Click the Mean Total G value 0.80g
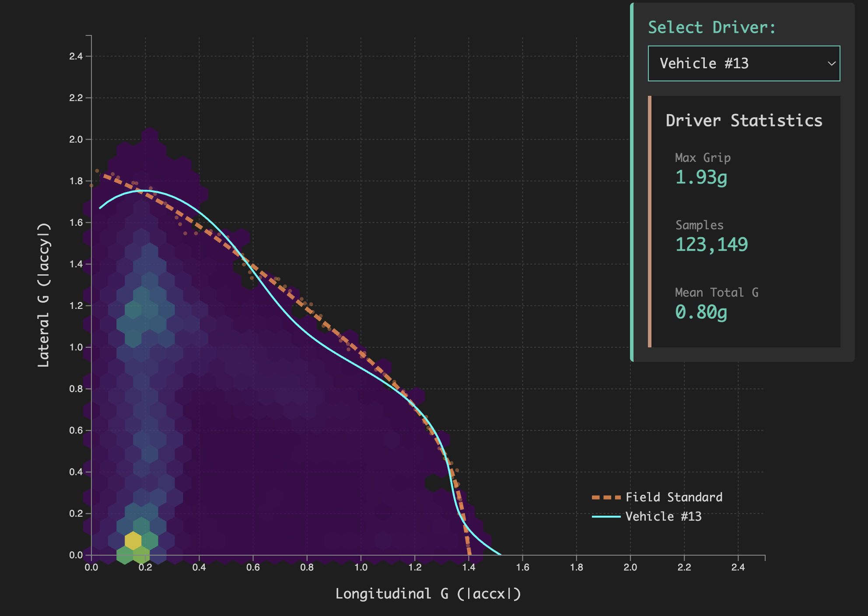 click(x=701, y=312)
